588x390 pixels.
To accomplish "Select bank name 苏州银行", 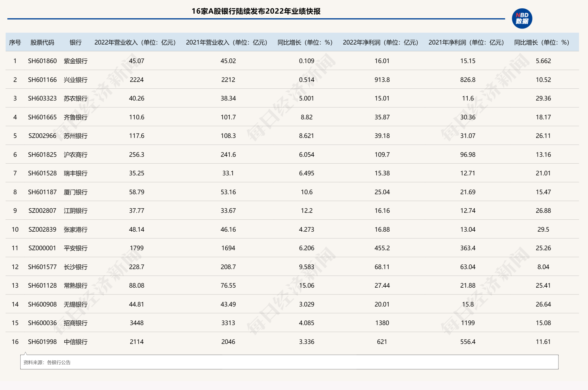I will [x=76, y=136].
